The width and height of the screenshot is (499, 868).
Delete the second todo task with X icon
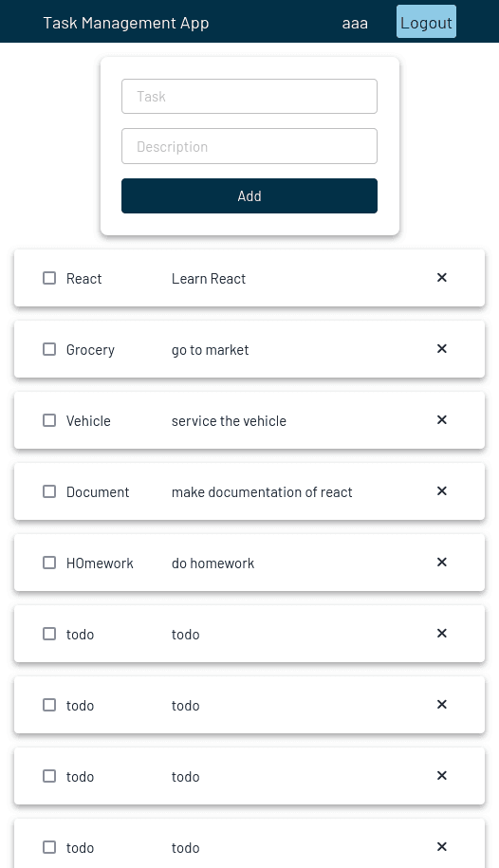pyautogui.click(x=441, y=704)
